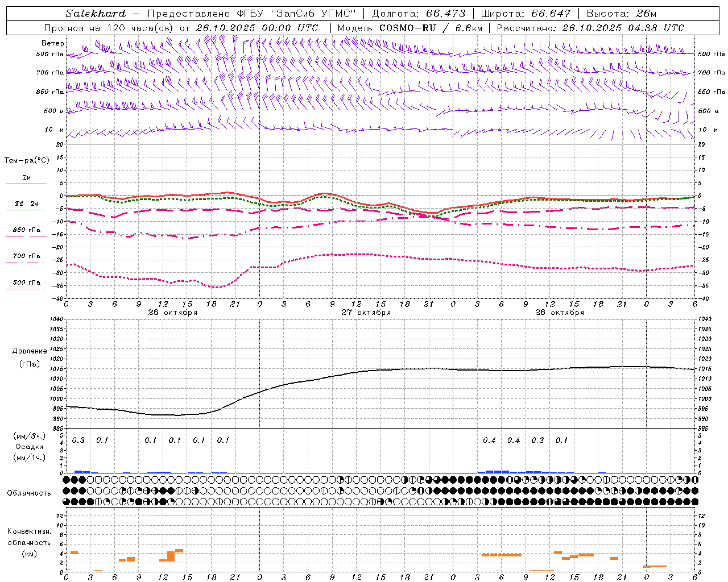Click the 28 октября date label
Image resolution: width=728 pixels, height=582 pixels.
click(560, 313)
